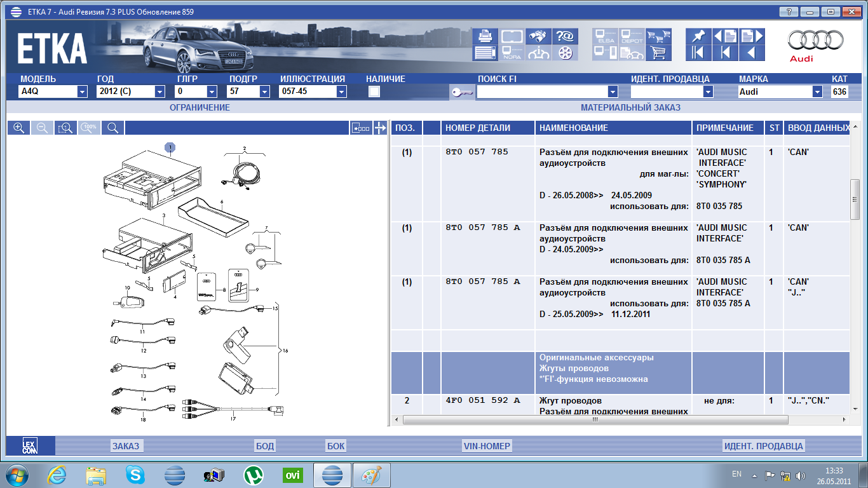
Task: Click the НАИМЕНОВАНИЕ column header
Action: tap(613, 128)
